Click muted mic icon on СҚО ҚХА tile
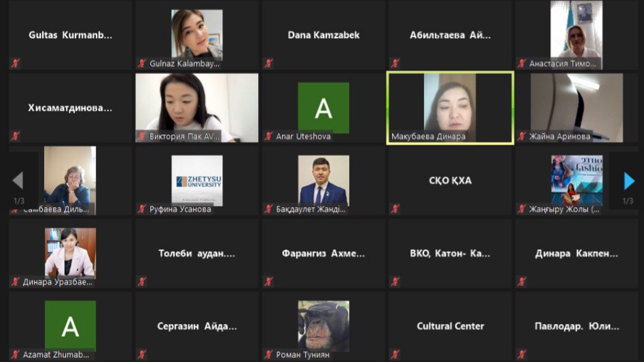 click(x=395, y=209)
